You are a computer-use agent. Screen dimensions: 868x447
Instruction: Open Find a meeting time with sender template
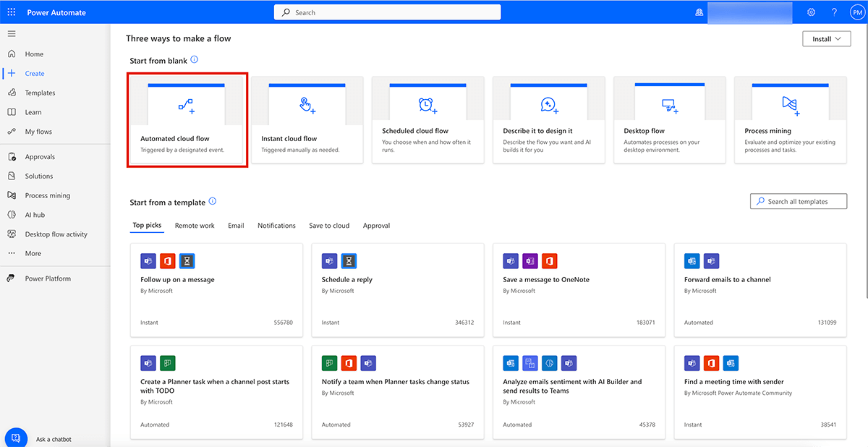point(760,392)
